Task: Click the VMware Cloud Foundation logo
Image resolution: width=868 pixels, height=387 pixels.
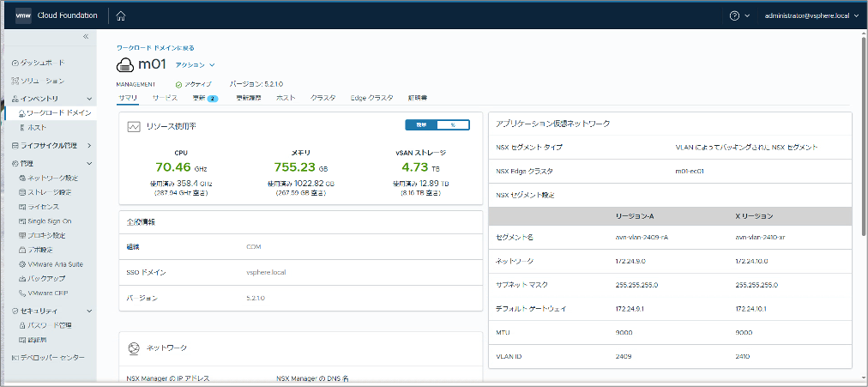Action: coord(23,15)
